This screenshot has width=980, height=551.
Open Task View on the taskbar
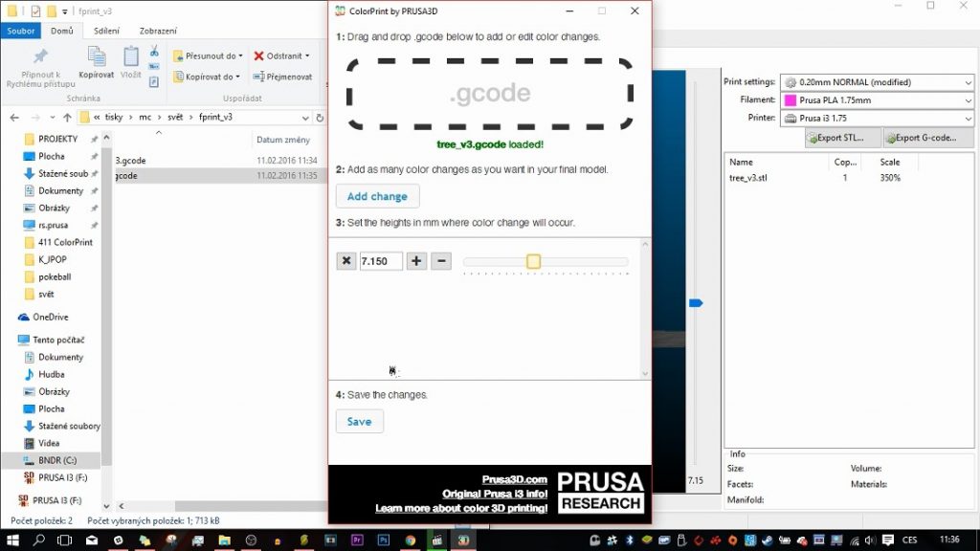tap(64, 540)
